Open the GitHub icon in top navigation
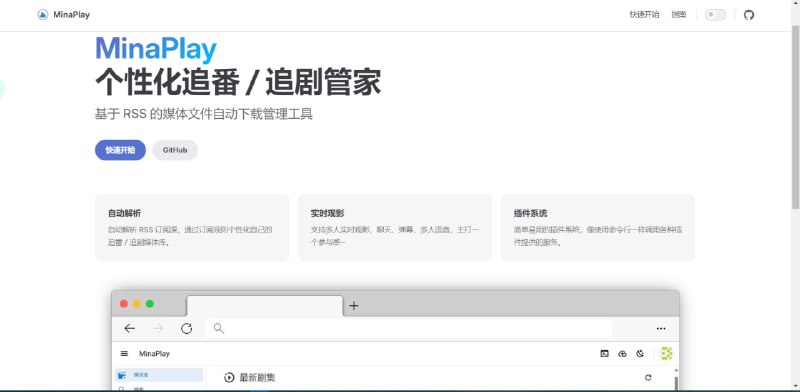 pyautogui.click(x=748, y=15)
